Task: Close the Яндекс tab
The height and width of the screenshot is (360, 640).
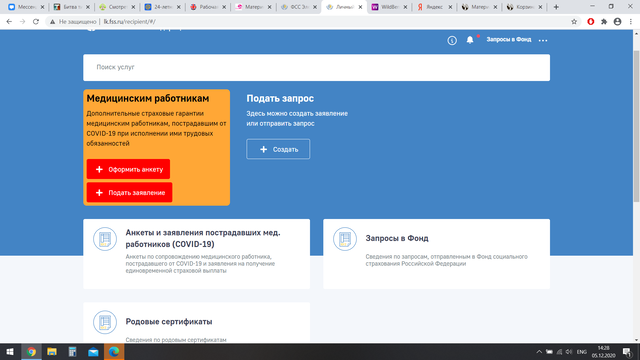Action: click(x=450, y=7)
